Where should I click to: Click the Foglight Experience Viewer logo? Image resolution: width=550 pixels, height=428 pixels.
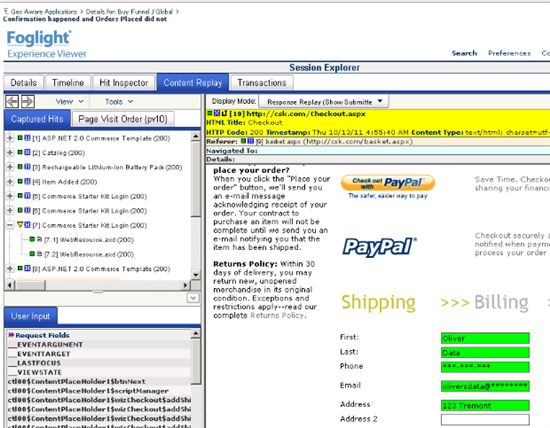[x=47, y=45]
